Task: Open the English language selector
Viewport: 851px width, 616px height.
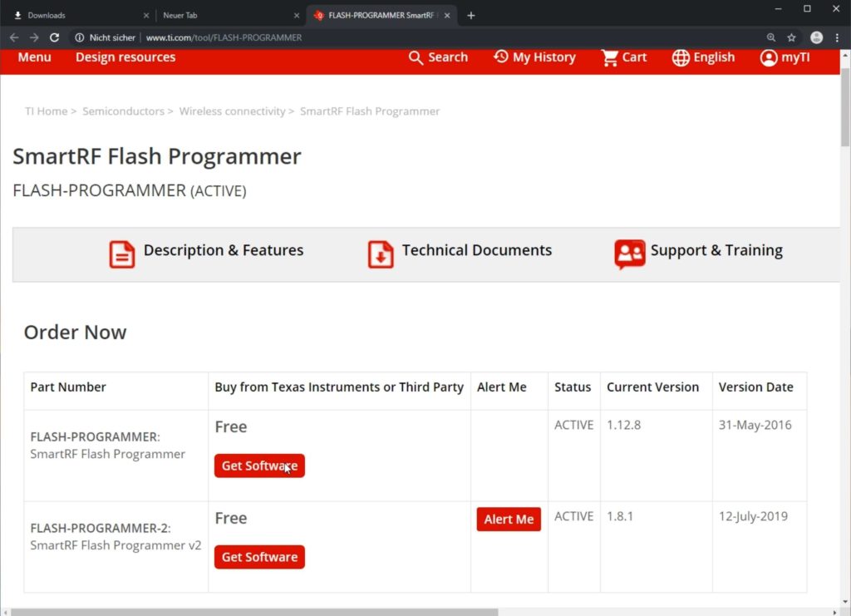Action: [714, 57]
